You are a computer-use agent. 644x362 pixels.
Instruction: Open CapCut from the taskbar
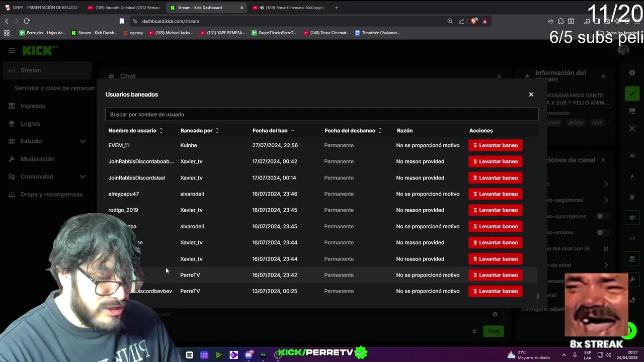point(189,355)
